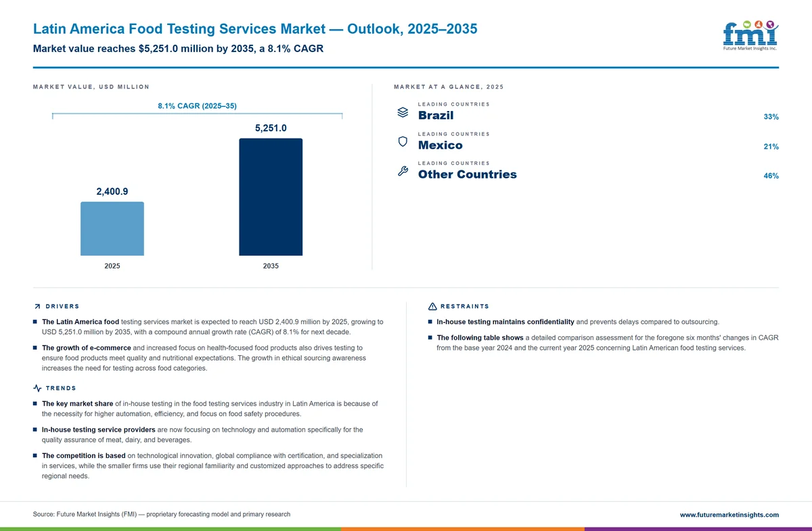Viewport: 812px width, 531px height.
Task: Click the bullet starting The key market share
Action: (210, 409)
